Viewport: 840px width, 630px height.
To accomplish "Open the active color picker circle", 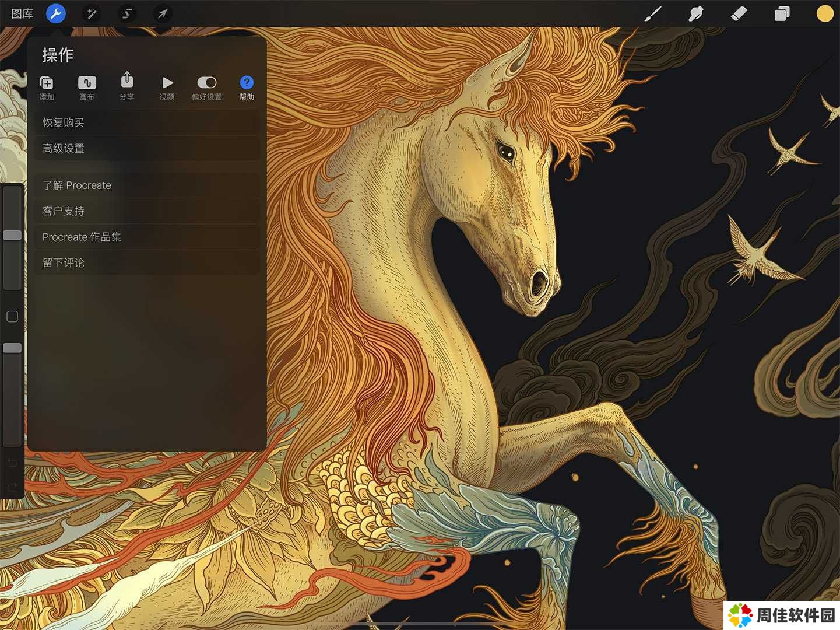I will pyautogui.click(x=824, y=13).
